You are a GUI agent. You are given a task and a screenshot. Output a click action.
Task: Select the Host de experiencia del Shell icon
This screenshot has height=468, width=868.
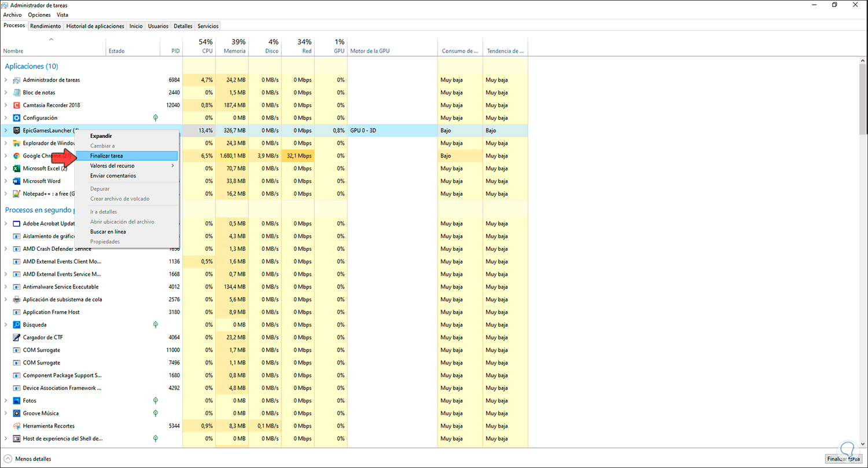click(x=16, y=439)
